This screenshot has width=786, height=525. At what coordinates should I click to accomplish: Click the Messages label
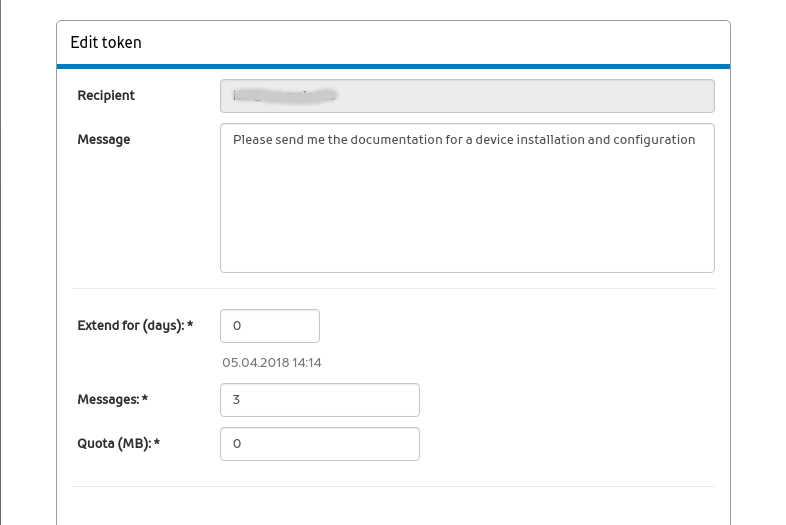coord(112,400)
